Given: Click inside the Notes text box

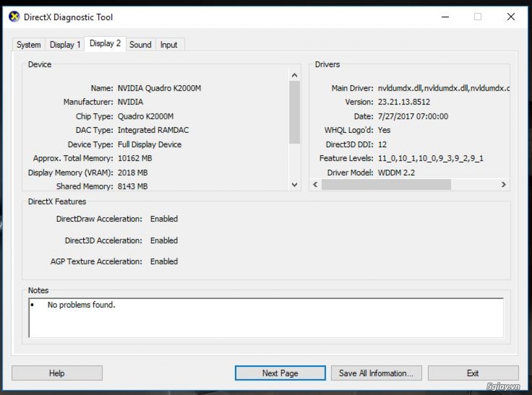Looking at the screenshot, I should (266, 318).
